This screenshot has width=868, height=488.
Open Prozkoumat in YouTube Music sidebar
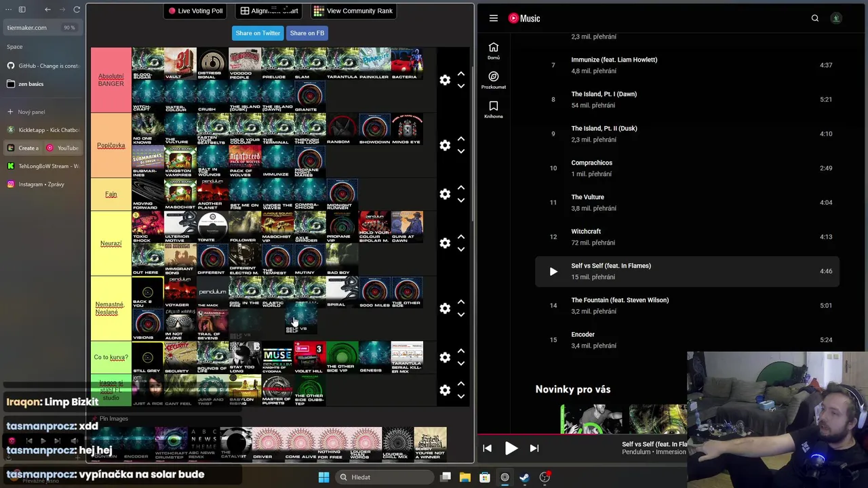pos(494,81)
